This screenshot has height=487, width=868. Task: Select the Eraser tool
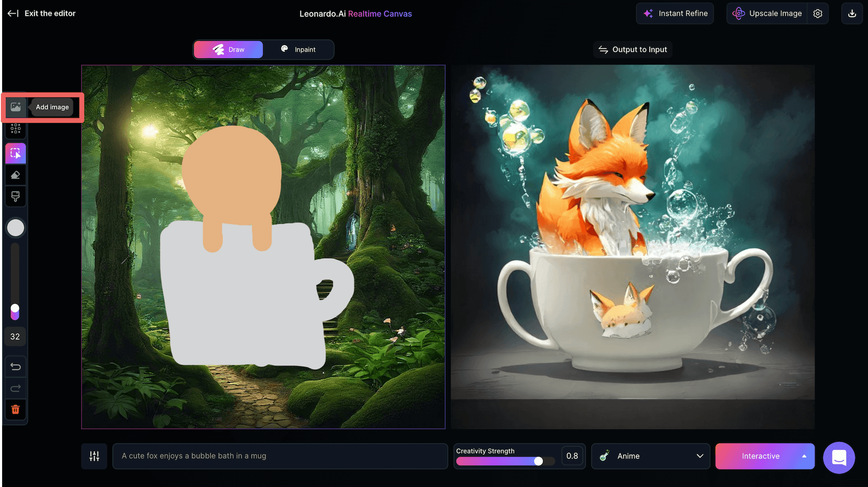click(16, 175)
